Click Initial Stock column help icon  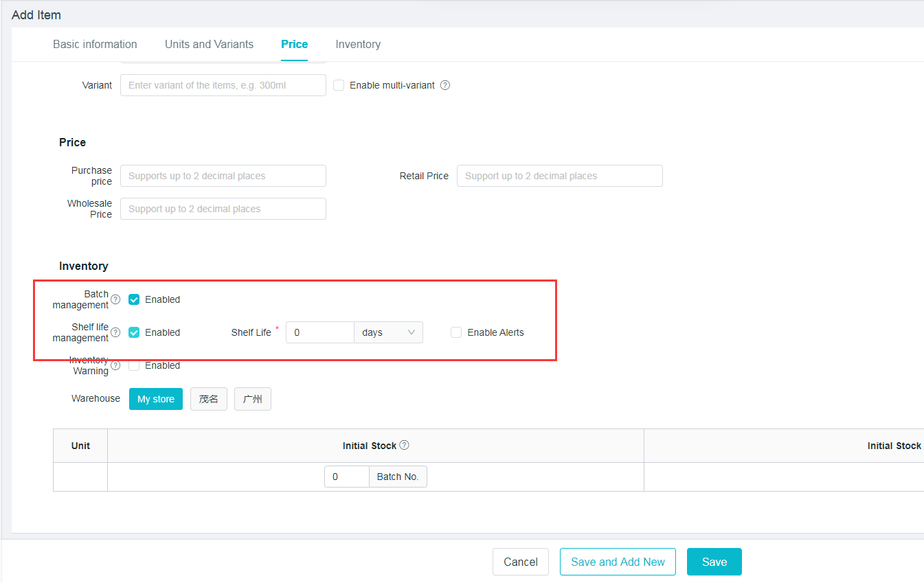(x=405, y=445)
